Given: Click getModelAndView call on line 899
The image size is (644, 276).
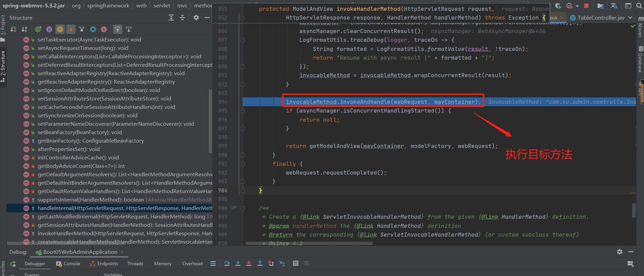Looking at the screenshot, I should point(334,146).
